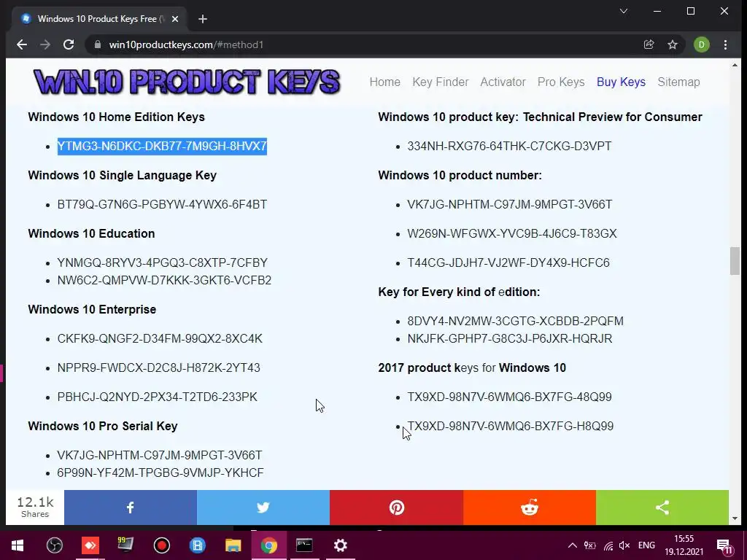Reload the page with the refresh icon

pyautogui.click(x=69, y=44)
